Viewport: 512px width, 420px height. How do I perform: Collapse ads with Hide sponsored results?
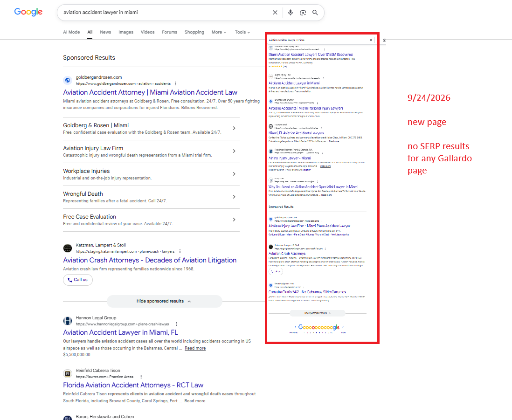(x=165, y=301)
